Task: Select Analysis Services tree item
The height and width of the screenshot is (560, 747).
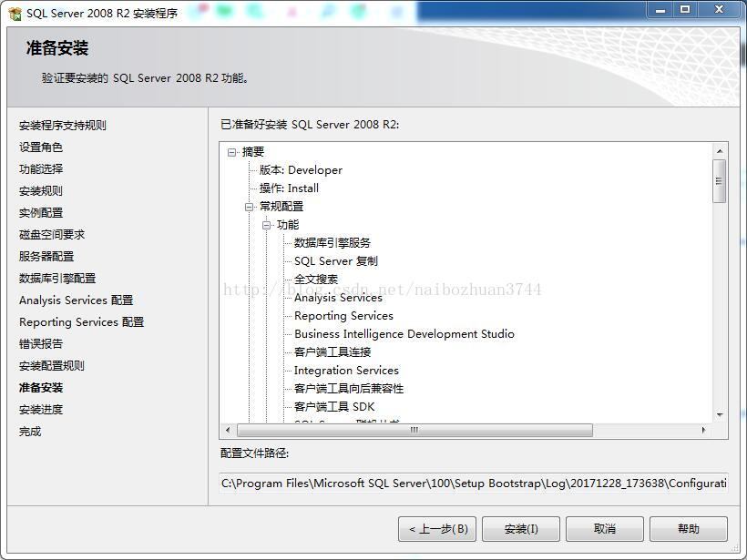Action: tap(338, 298)
